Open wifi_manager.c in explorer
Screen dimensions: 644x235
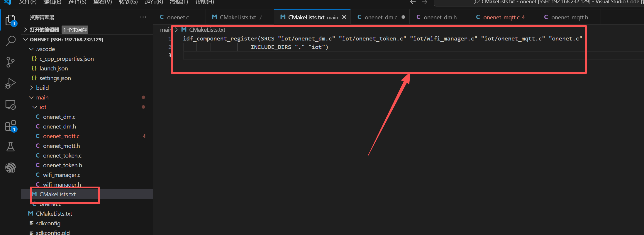[87, 175]
